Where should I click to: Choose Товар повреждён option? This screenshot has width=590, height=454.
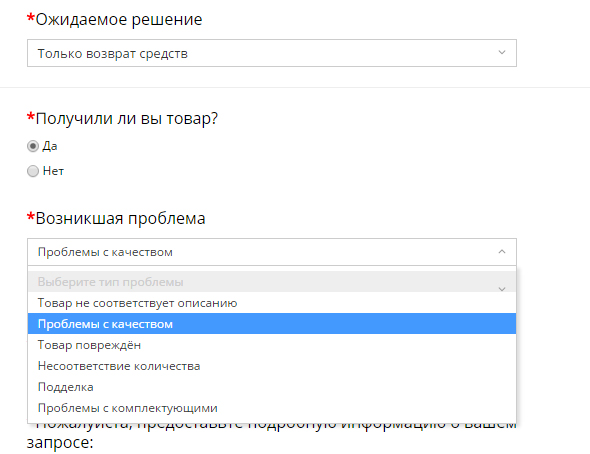coord(272,345)
